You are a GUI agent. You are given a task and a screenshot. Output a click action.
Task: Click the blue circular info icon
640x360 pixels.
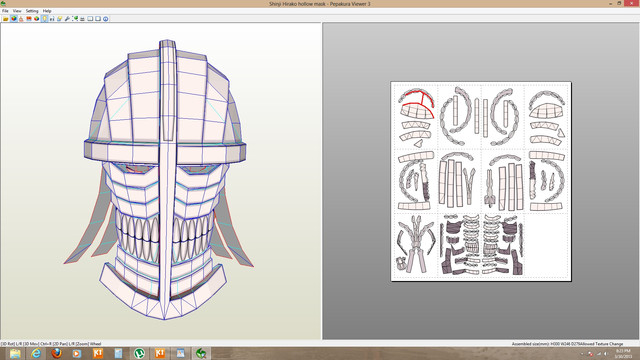click(105, 19)
